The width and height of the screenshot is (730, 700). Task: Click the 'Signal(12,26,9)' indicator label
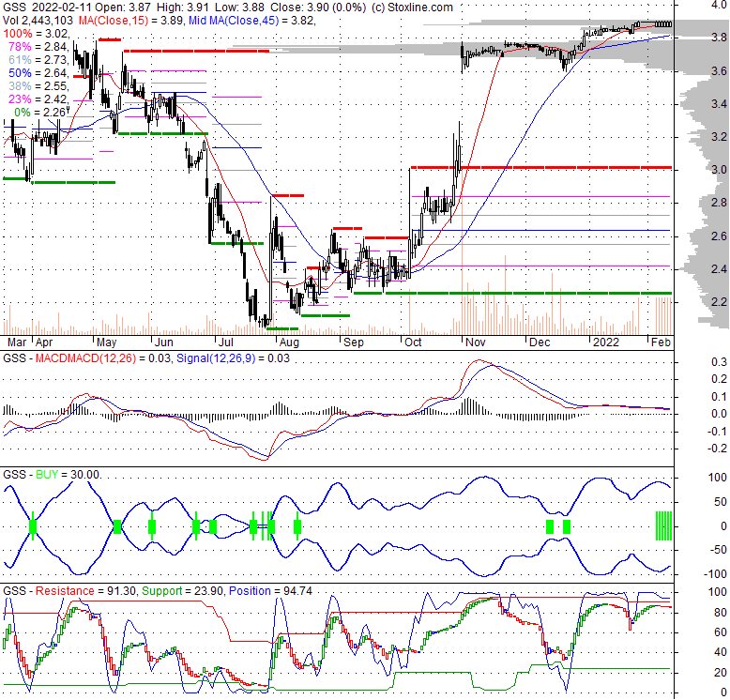(x=216, y=358)
